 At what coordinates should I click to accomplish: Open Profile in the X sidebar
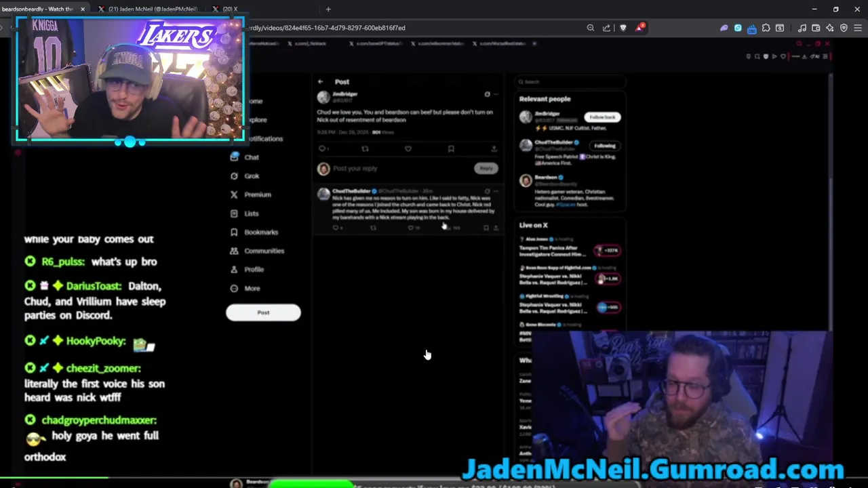247,269
